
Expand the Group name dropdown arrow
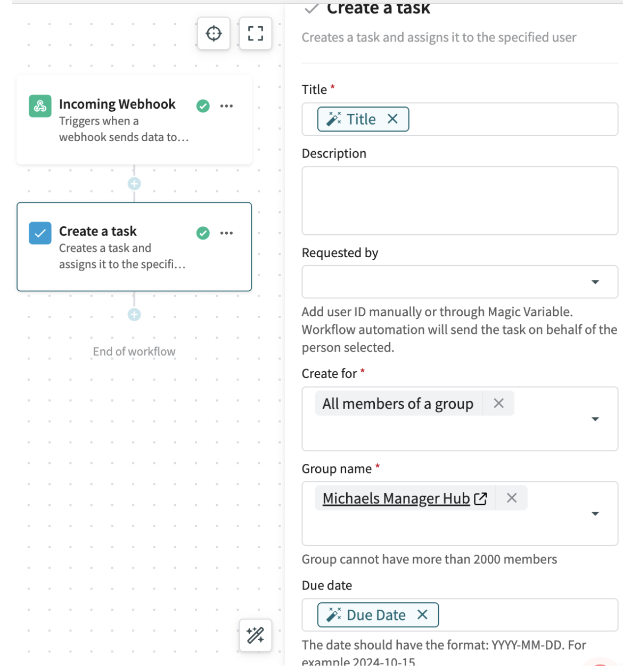pos(595,514)
